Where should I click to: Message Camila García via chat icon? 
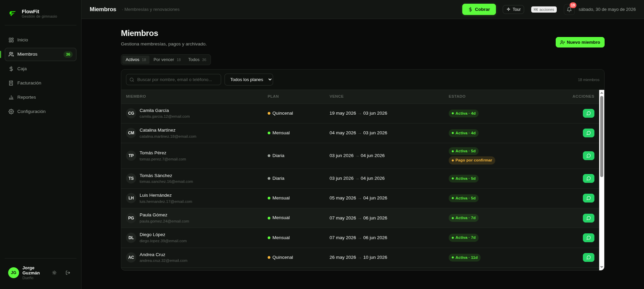click(589, 113)
